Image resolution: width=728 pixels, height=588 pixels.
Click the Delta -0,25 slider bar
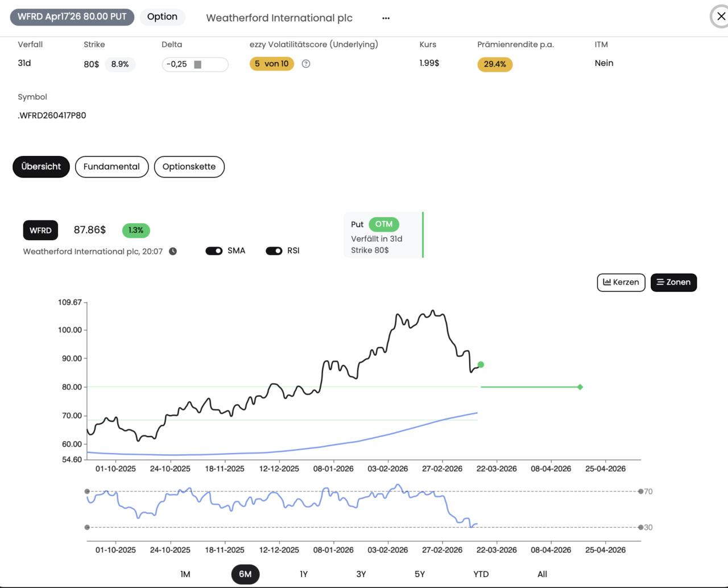pyautogui.click(x=195, y=64)
